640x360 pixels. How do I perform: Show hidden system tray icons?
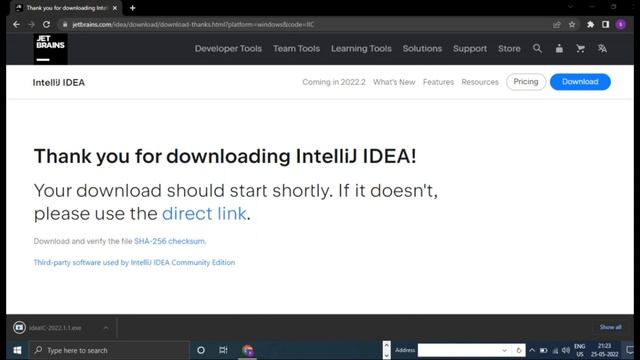[532, 350]
